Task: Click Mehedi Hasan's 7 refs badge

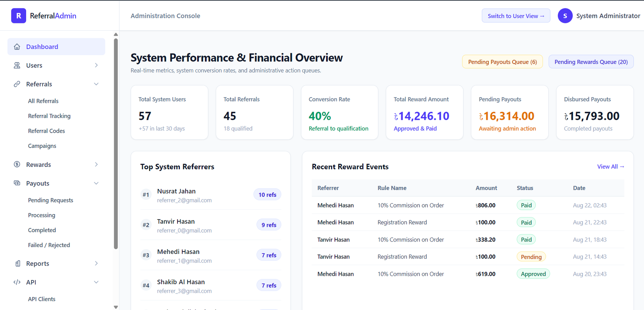Action: [x=269, y=255]
